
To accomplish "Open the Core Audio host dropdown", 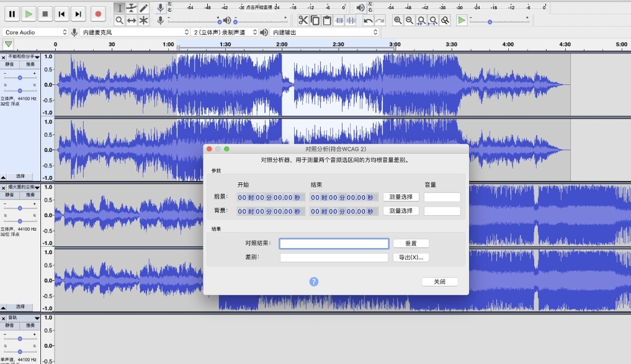I will 35,32.
